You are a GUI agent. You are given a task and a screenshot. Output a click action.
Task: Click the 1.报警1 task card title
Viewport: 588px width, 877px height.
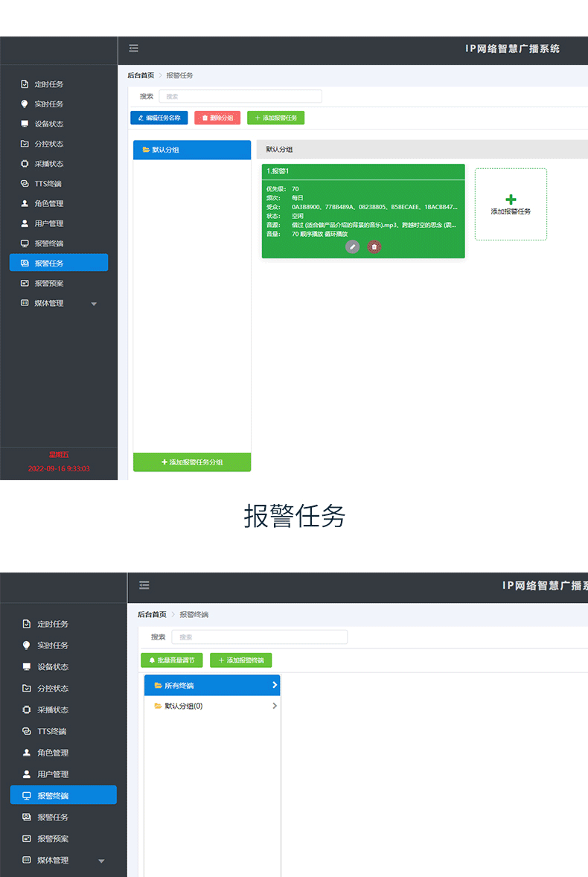tap(278, 171)
